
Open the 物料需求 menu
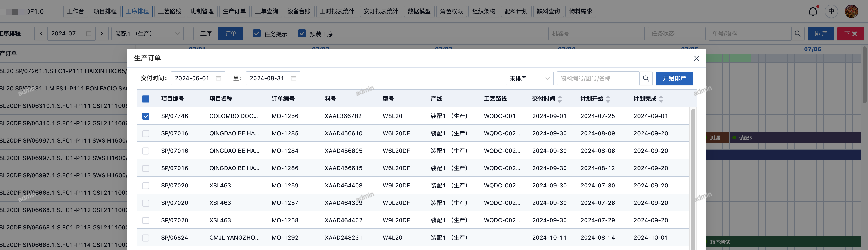pyautogui.click(x=581, y=11)
